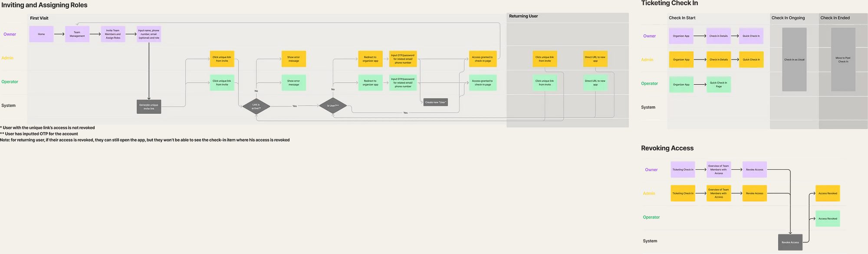This screenshot has width=868, height=254.
Task: Click Admin lane label in Revoking Access
Action: click(x=649, y=193)
